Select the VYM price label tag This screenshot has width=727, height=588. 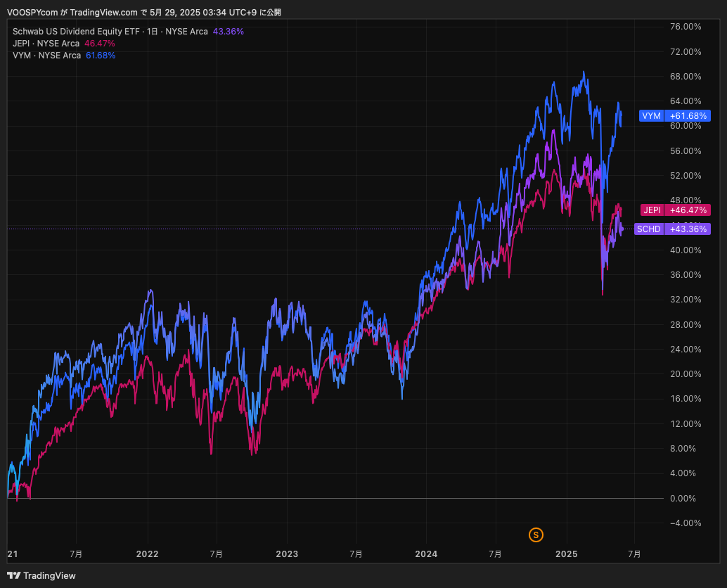(674, 115)
